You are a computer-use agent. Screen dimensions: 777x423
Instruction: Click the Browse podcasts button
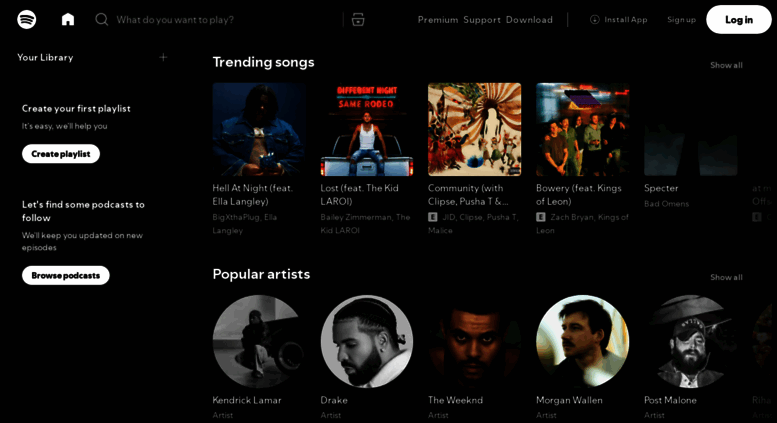pyautogui.click(x=65, y=275)
